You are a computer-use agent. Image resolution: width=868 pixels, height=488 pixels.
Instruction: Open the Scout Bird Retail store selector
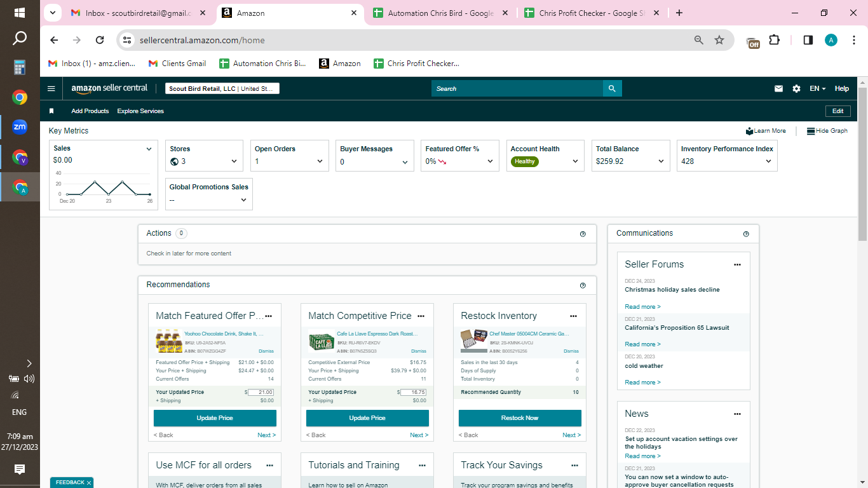222,89
